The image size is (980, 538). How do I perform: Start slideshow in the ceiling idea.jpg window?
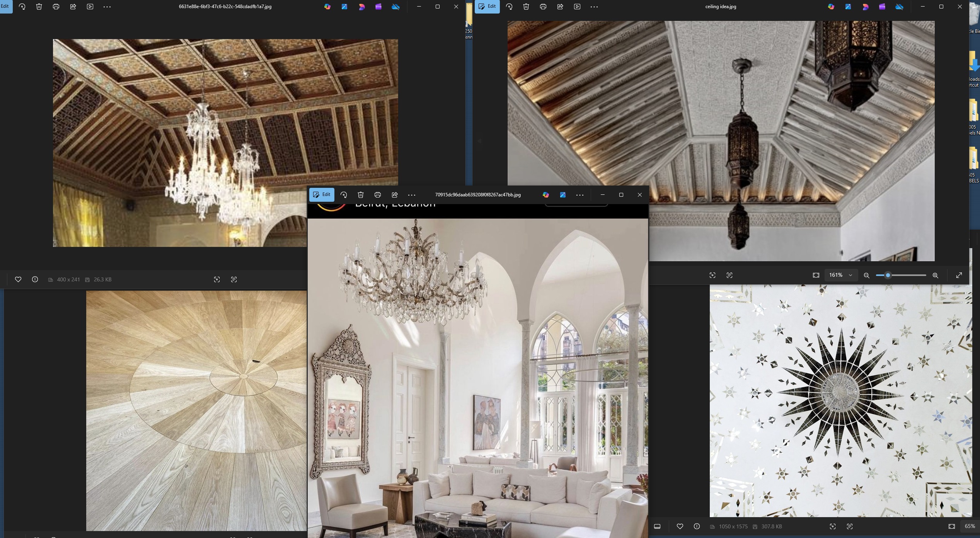pyautogui.click(x=577, y=7)
